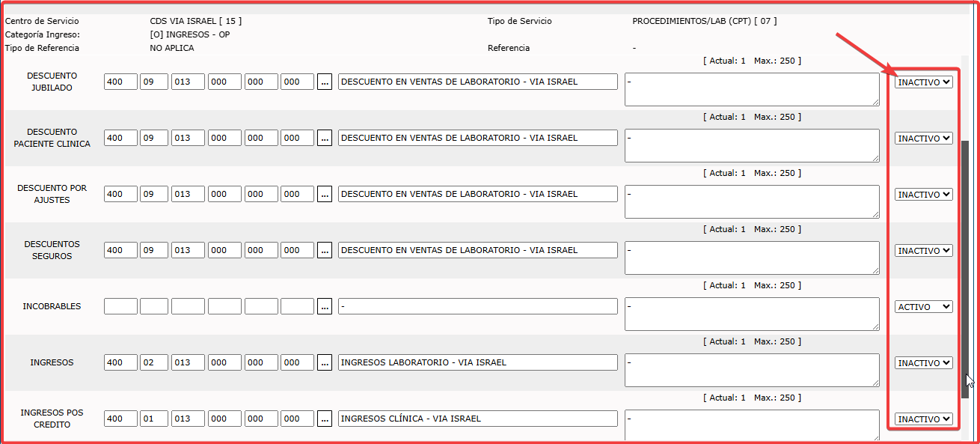Open INACTIVO dropdown for DESCUENTOS SEGUROS

[924, 251]
